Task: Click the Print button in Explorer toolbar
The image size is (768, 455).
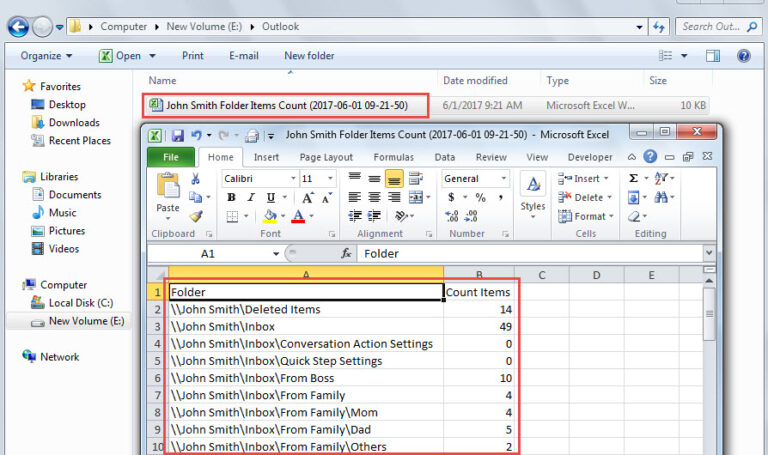Action: pyautogui.click(x=193, y=56)
